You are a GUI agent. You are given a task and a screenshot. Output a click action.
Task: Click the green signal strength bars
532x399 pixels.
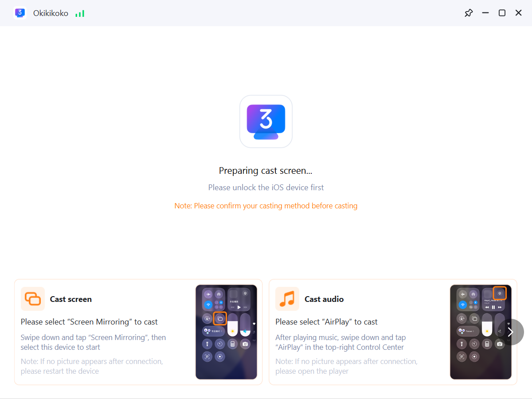click(80, 14)
